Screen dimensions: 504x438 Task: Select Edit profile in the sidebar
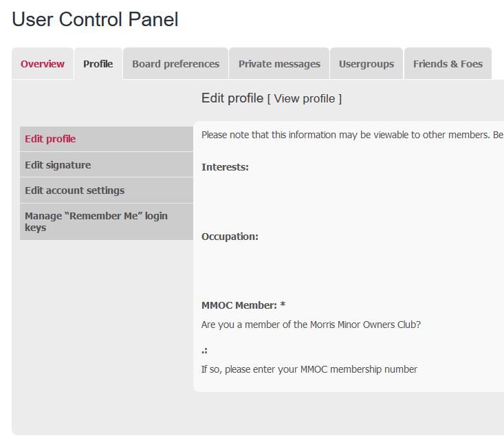(107, 139)
